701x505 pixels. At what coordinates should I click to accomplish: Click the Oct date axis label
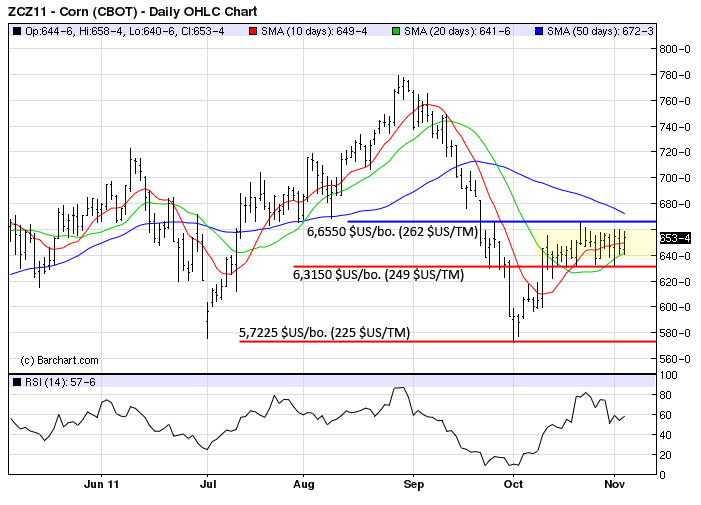point(513,484)
